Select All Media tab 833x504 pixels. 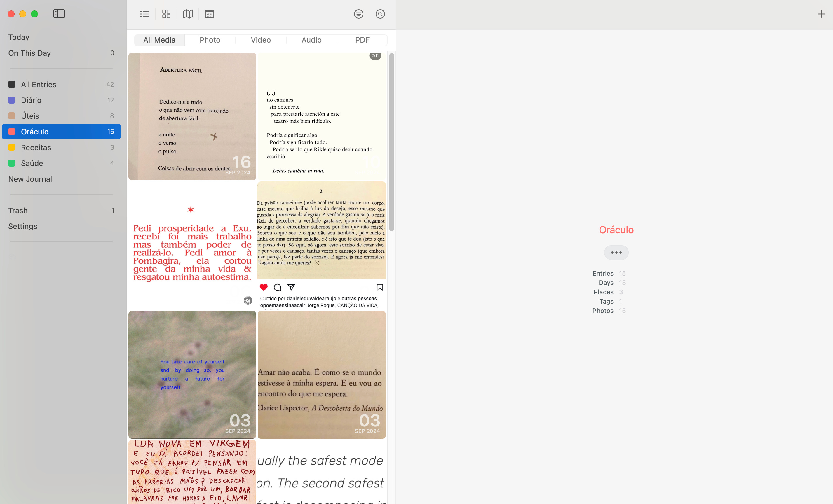click(x=160, y=40)
